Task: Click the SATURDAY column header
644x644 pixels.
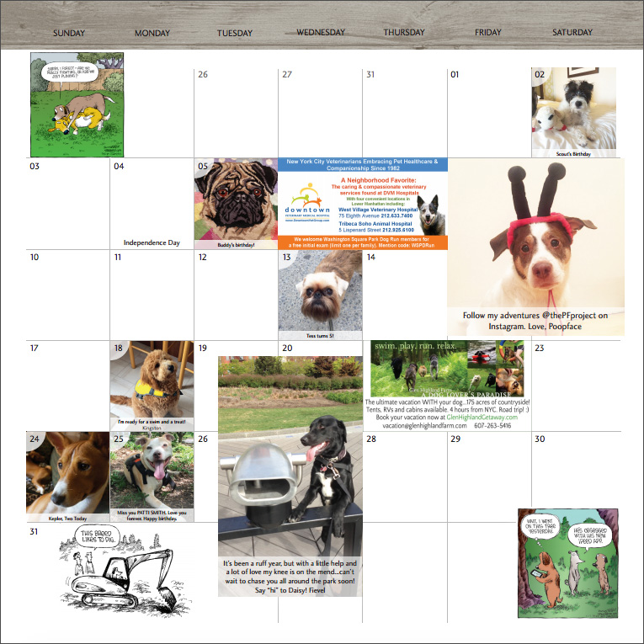Action: 572,32
